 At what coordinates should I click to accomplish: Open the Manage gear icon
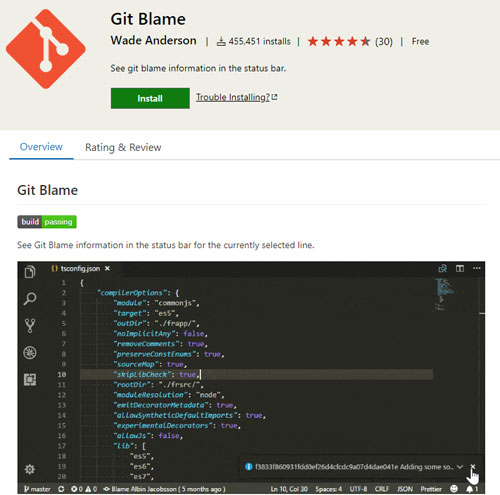30,469
